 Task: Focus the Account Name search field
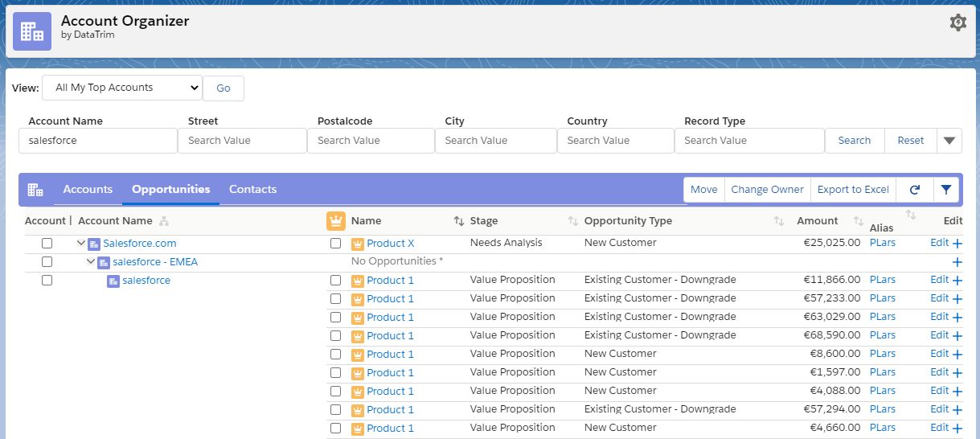pos(98,140)
